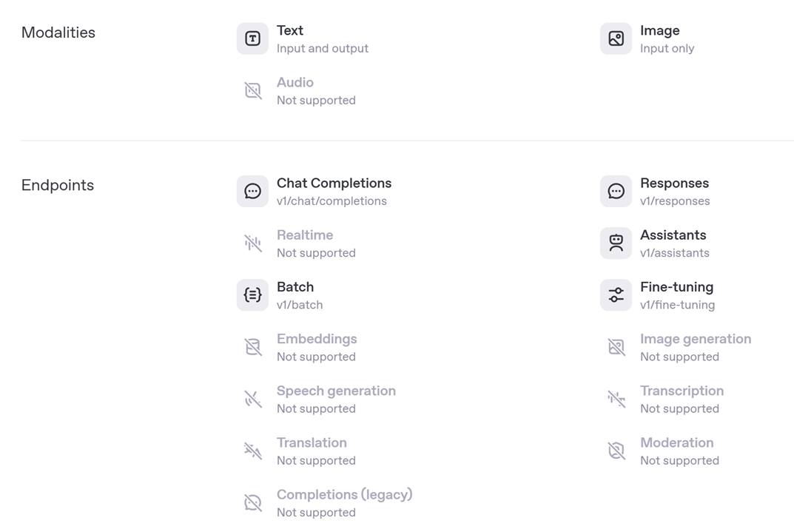Viewport: 794px width, 532px height.
Task: Click the Transcription endpoint label
Action: point(682,391)
